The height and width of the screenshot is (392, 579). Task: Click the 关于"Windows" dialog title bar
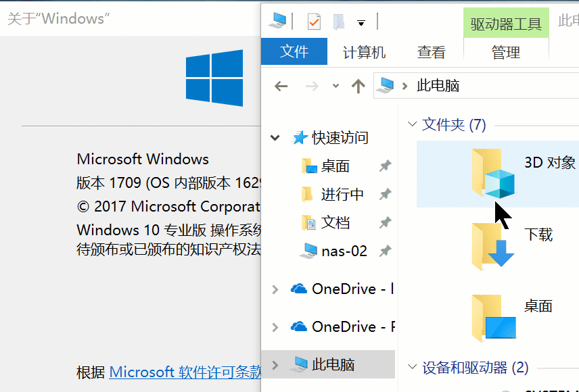tap(131, 18)
